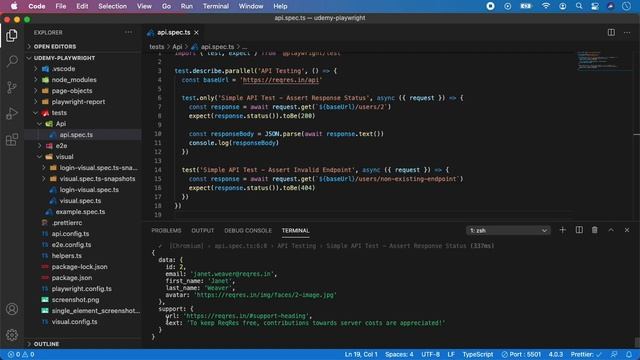
Task: Switch to the PROBLEMS panel tab
Action: [166, 231]
